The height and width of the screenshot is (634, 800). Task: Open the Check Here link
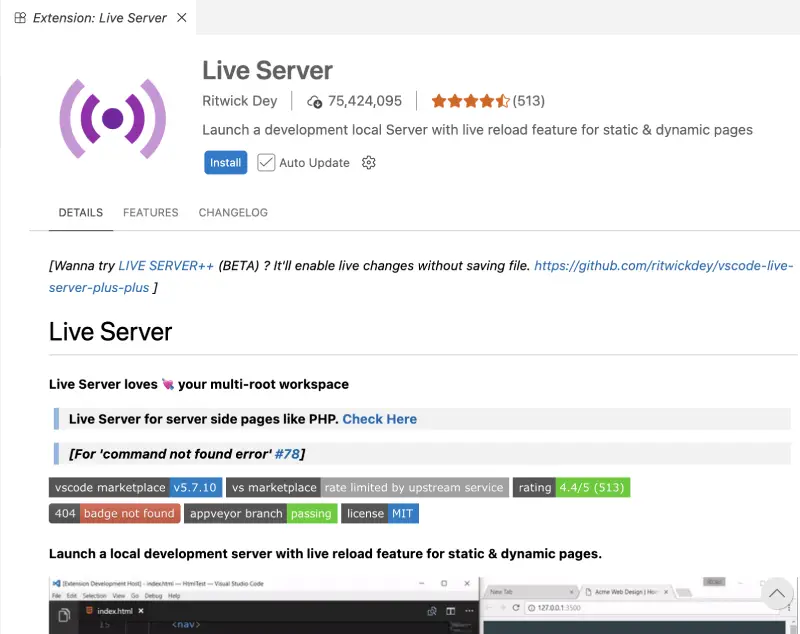tap(379, 419)
